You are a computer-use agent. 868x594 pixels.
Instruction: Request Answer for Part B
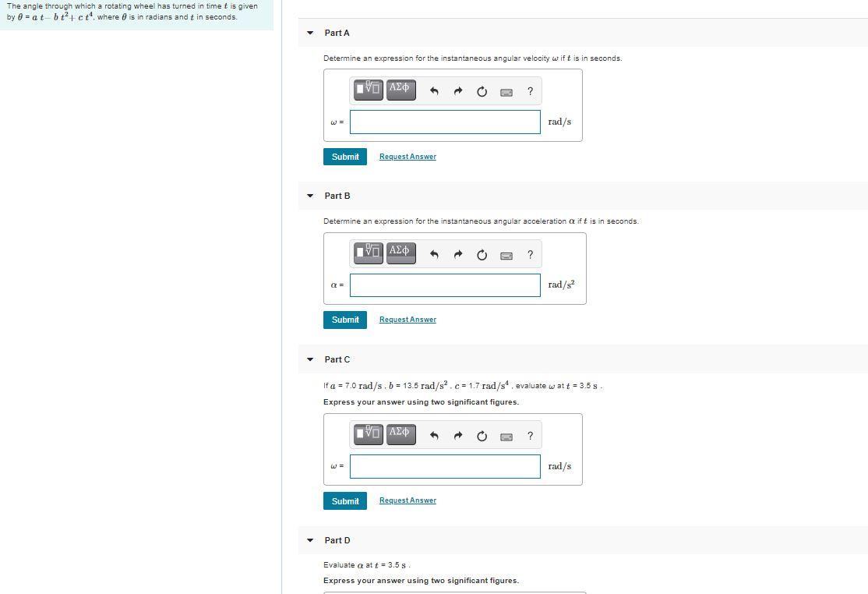[x=408, y=320]
